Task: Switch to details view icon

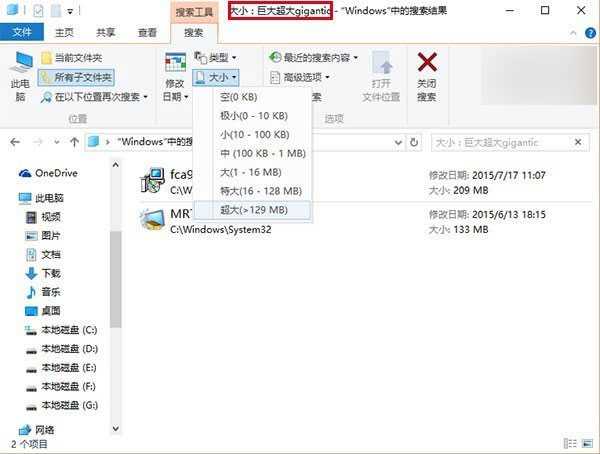Action: 570,443
